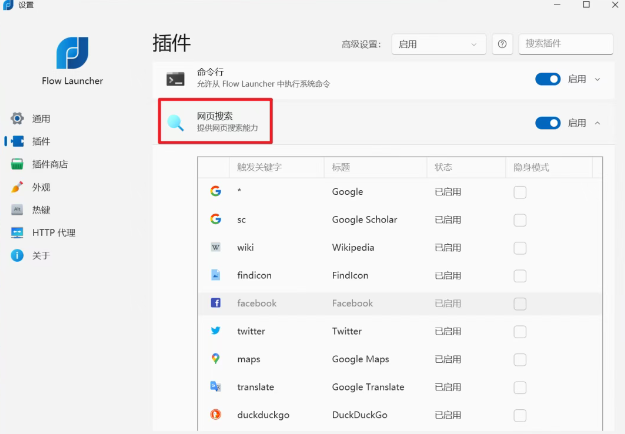The image size is (625, 434).
Task: Select the duckduckgo keyword cell
Action: pyautogui.click(x=263, y=415)
